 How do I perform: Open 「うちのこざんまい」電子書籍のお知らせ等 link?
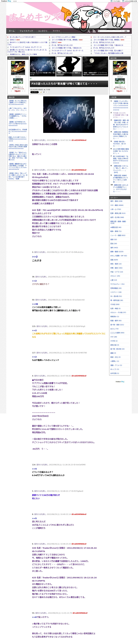pyautogui.click(x=108, y=53)
